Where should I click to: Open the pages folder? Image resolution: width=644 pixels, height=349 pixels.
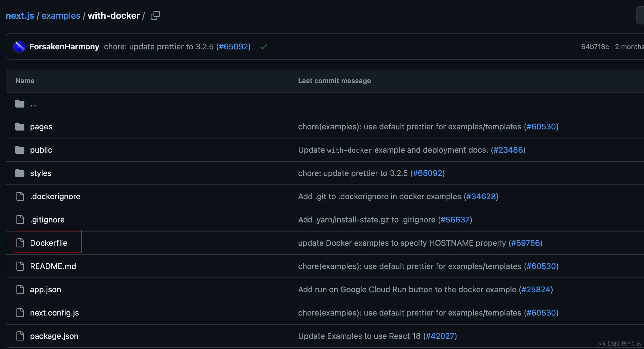[41, 127]
